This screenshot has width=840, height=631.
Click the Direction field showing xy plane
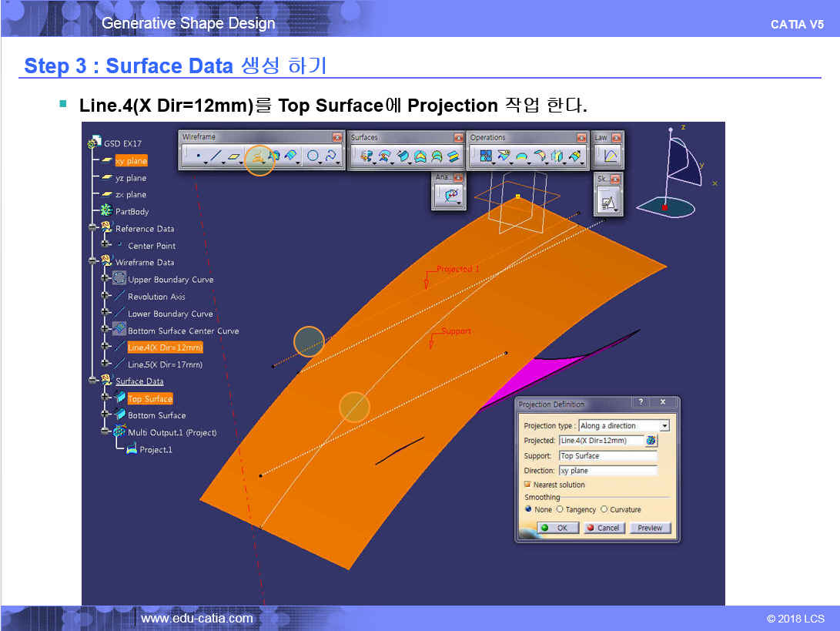[607, 470]
